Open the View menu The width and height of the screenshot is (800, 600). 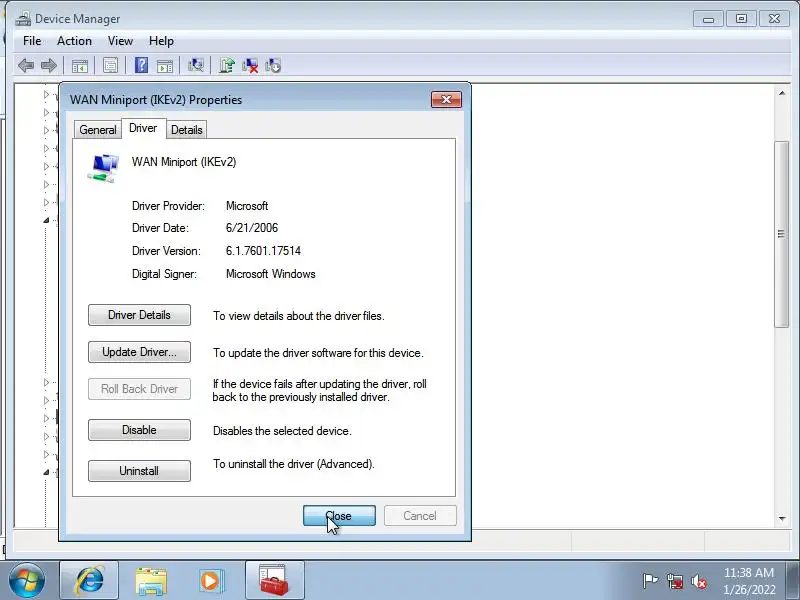(120, 41)
